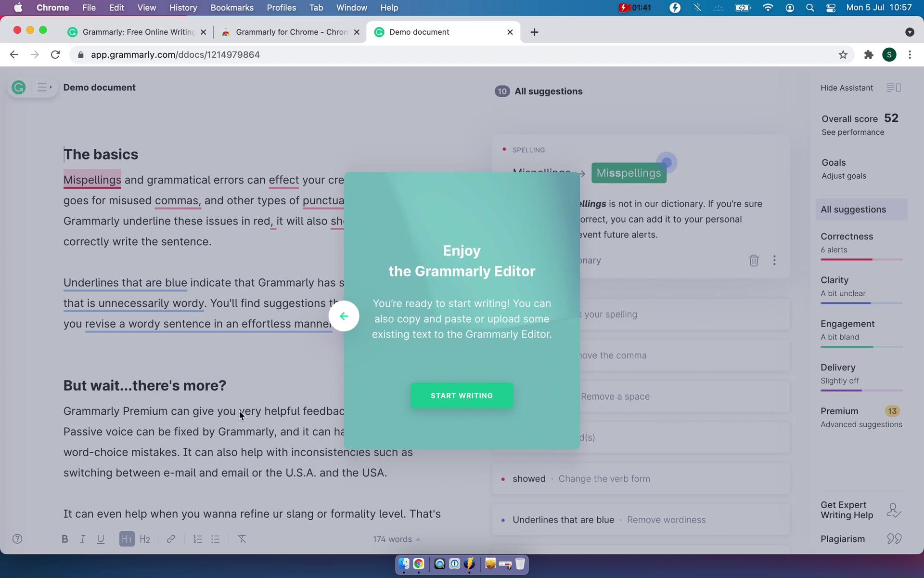Toggle italic formatting

click(82, 539)
